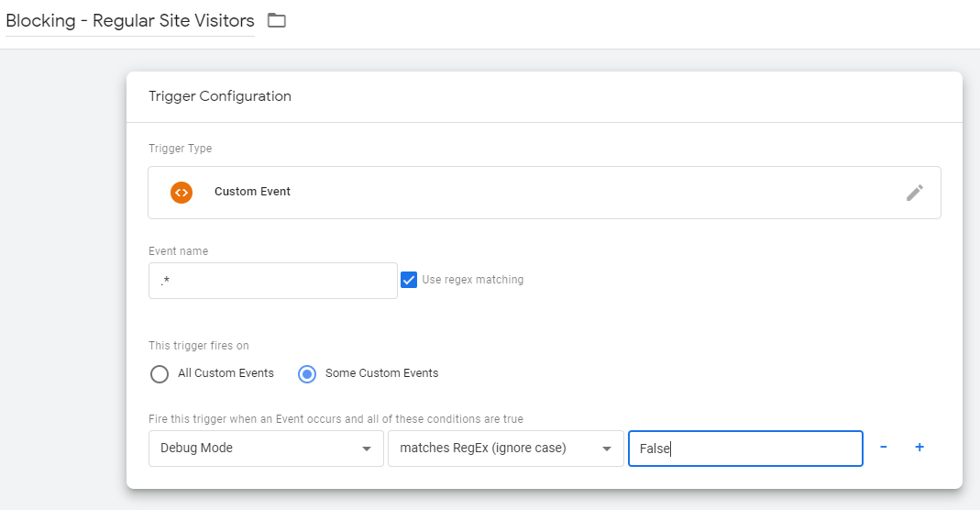This screenshot has width=980, height=510.
Task: Add a condition with the plus icon
Action: (919, 447)
